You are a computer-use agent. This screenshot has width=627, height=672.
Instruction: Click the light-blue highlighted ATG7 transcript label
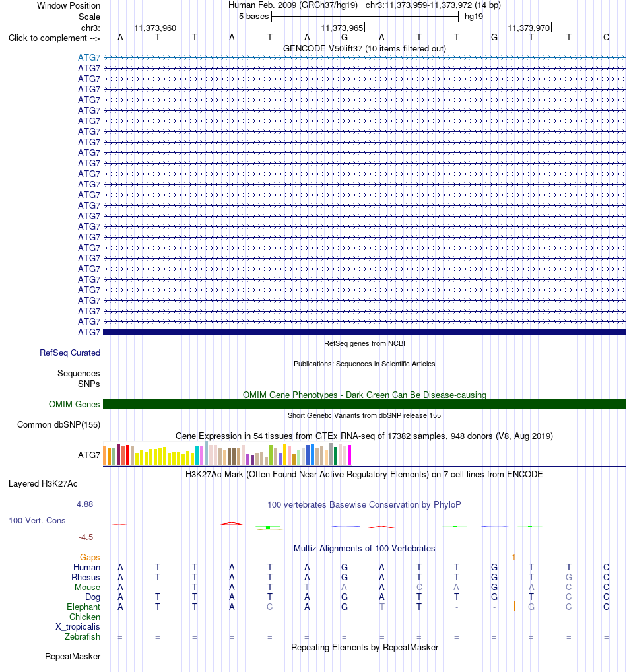click(89, 57)
